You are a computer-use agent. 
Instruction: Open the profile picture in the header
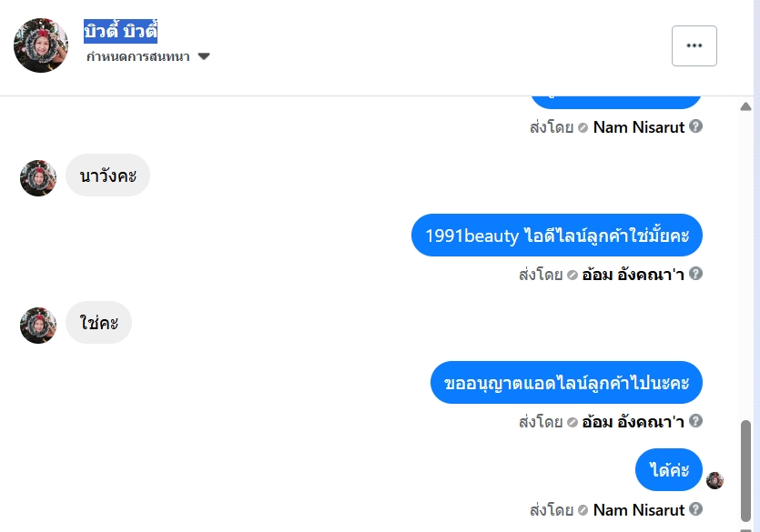click(x=41, y=45)
